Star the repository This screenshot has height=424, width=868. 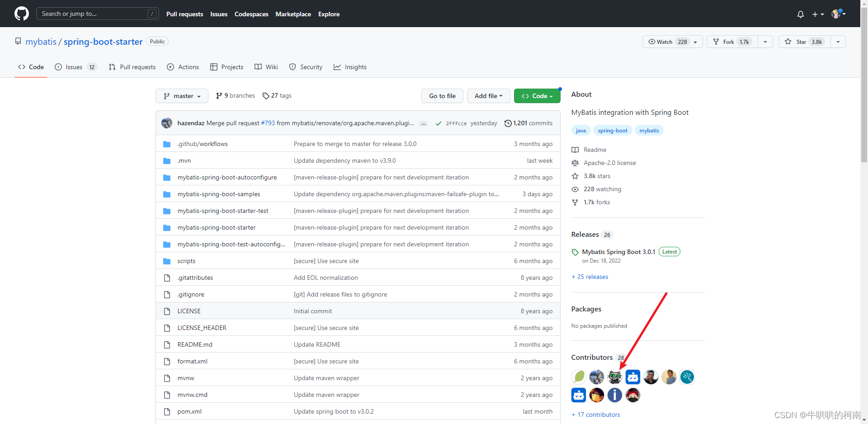click(x=805, y=42)
